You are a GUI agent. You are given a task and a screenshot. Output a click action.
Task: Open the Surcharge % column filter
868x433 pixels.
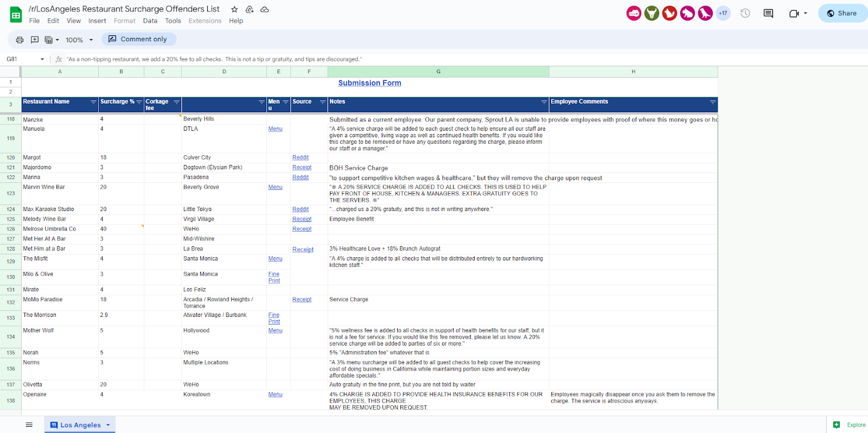pyautogui.click(x=139, y=102)
